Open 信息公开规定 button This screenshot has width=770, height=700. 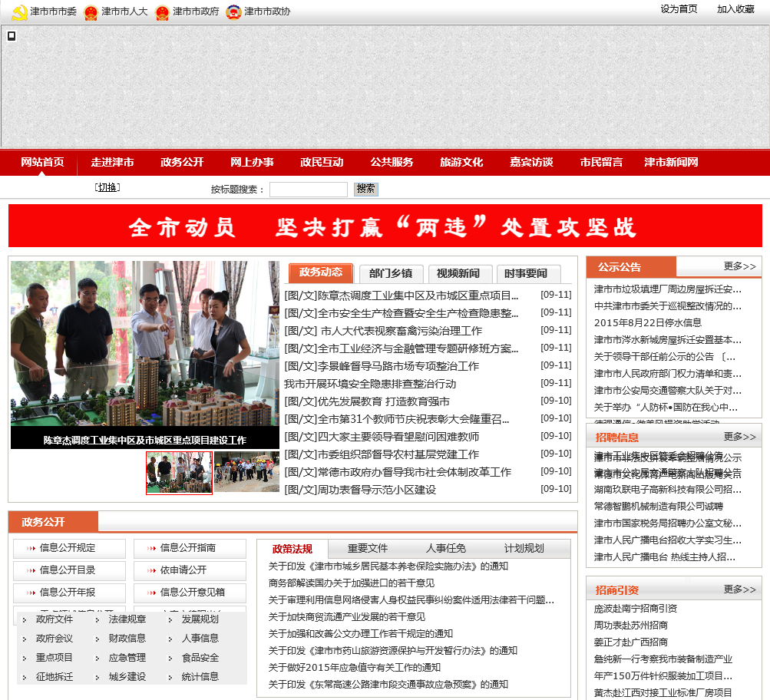point(69,548)
